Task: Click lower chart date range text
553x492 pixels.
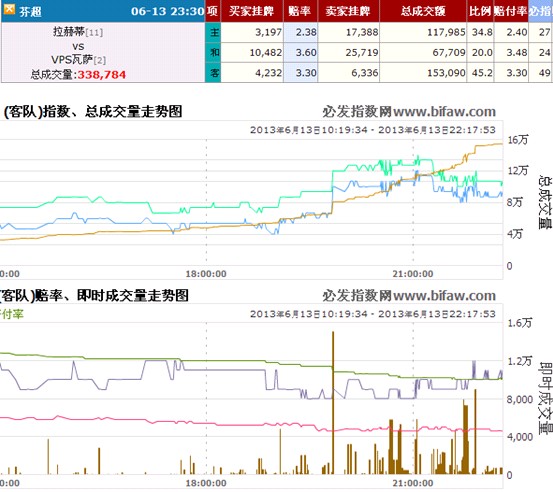Action: 373,314
